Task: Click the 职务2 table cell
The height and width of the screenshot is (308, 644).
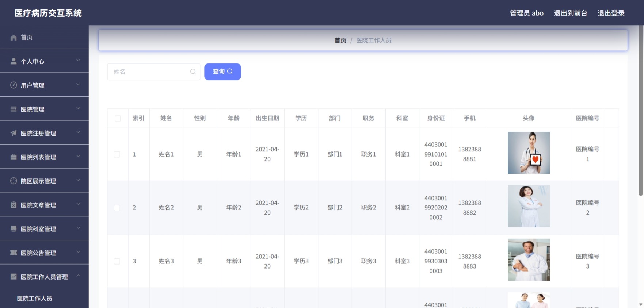Action: (369, 208)
